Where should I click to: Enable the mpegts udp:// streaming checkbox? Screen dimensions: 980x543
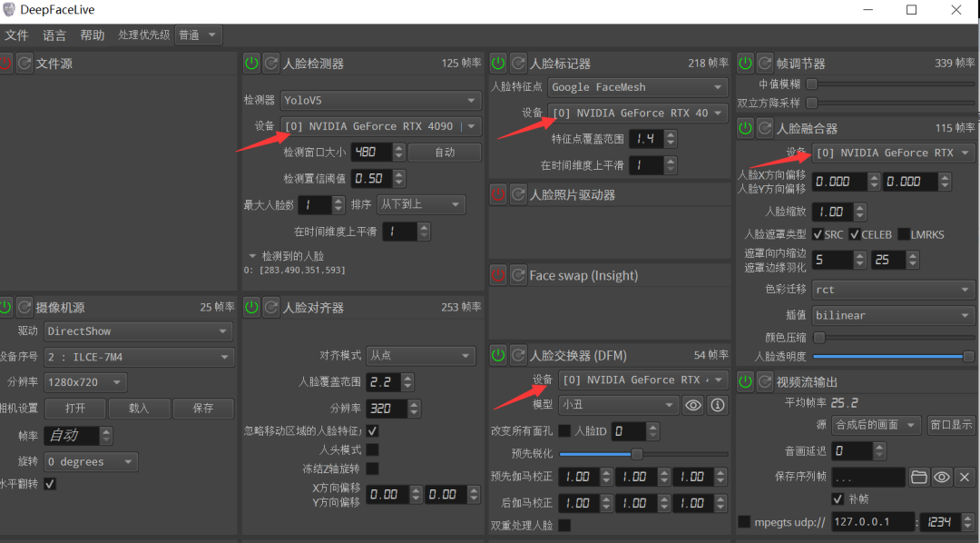[744, 522]
